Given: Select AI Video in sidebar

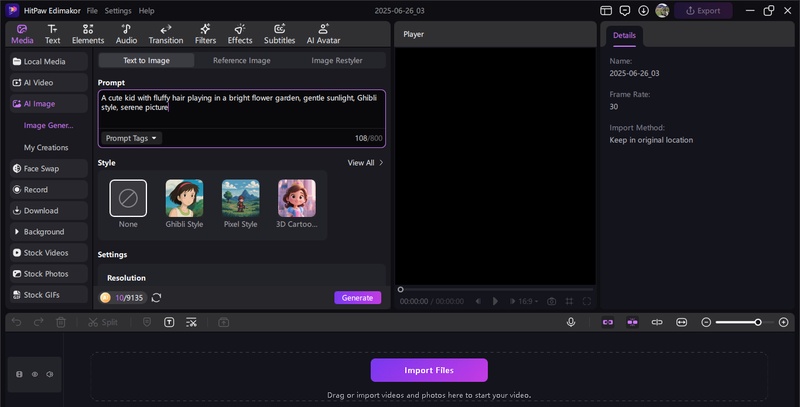Looking at the screenshot, I should (x=48, y=82).
